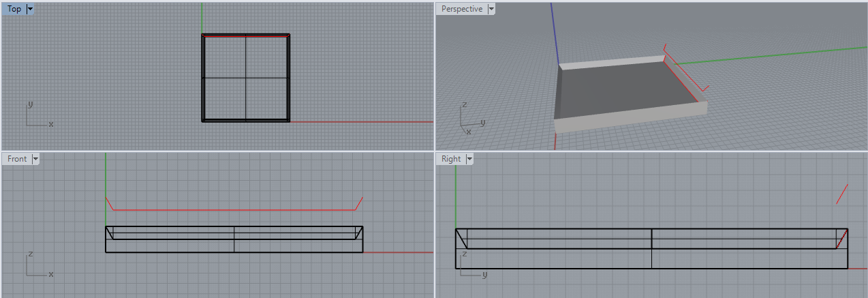868x298 pixels.
Task: Click the Front viewport title label
Action: tap(17, 159)
